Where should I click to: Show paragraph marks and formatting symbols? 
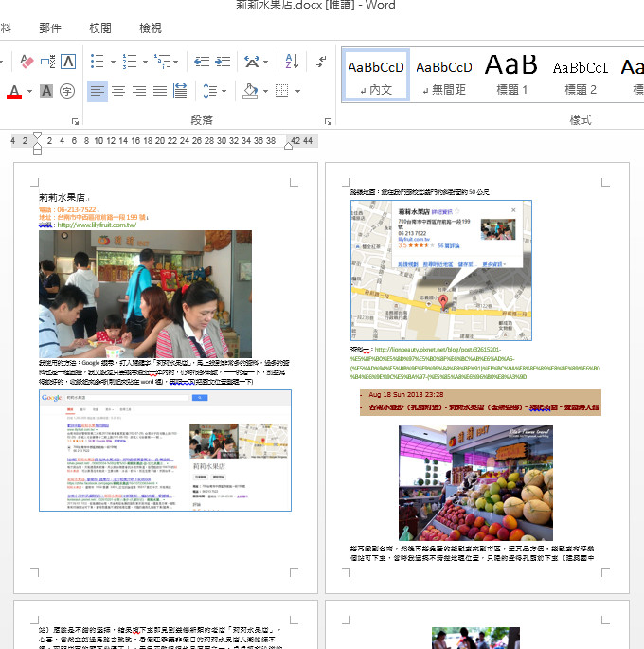[x=322, y=62]
